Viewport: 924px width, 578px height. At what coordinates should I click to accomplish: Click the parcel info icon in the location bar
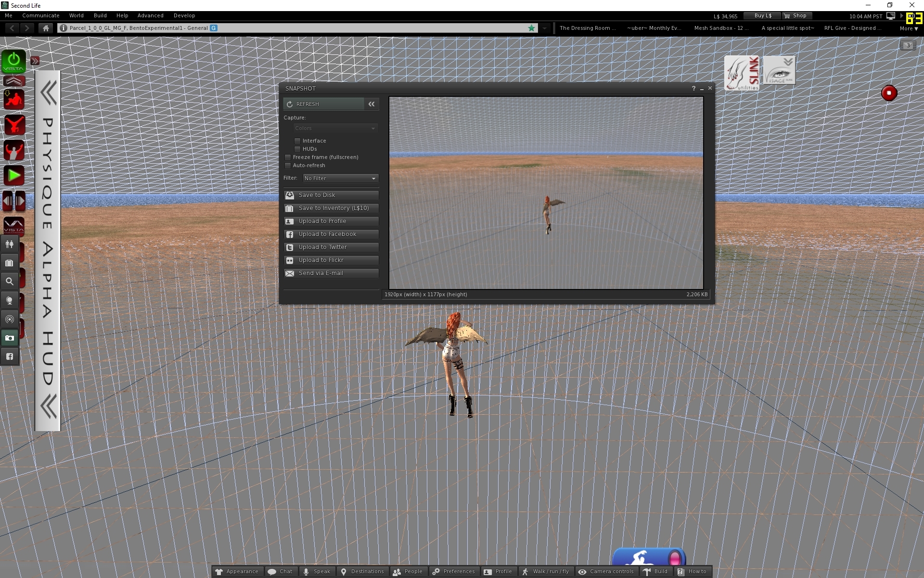pos(63,28)
